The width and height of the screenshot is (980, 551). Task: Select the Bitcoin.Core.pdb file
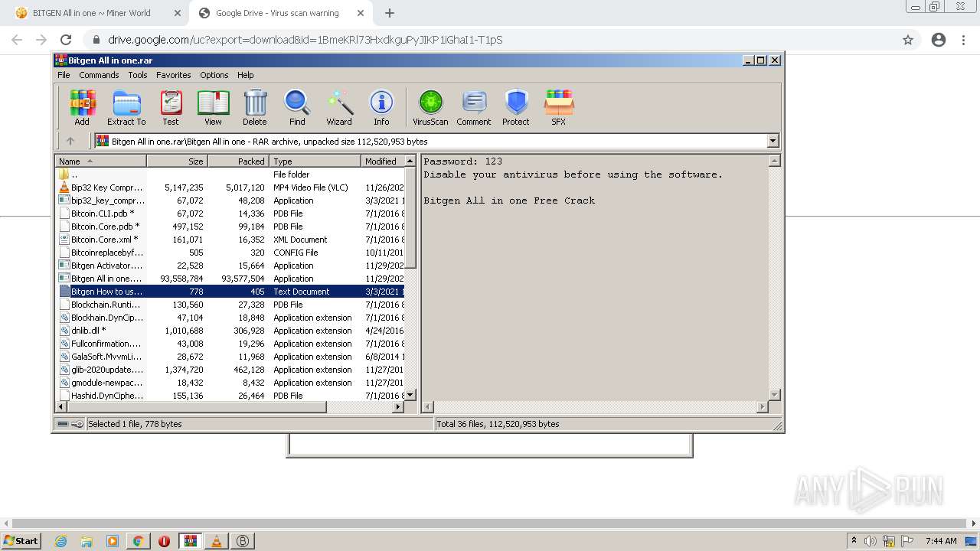coord(230,227)
